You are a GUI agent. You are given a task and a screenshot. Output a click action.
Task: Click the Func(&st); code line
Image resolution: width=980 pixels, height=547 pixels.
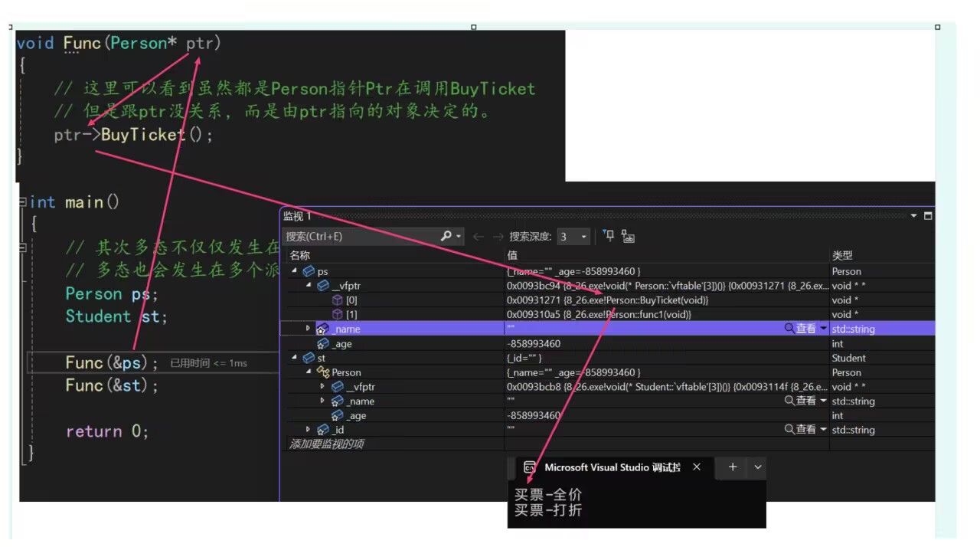(x=112, y=385)
